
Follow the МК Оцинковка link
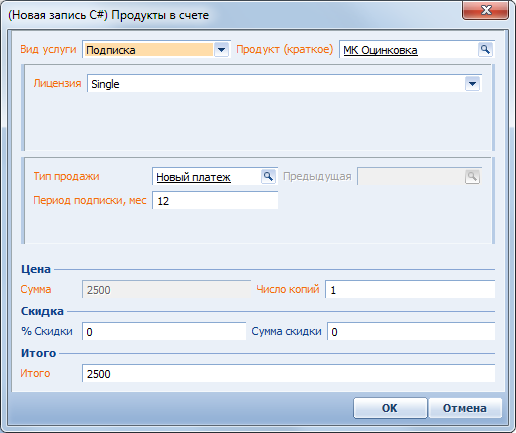(380, 50)
